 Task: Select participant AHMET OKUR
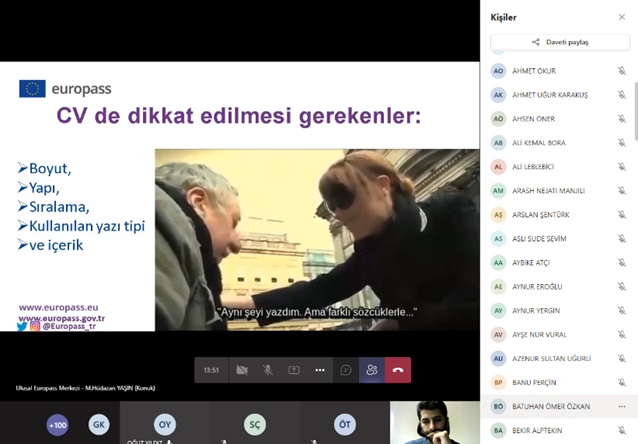pyautogui.click(x=559, y=71)
